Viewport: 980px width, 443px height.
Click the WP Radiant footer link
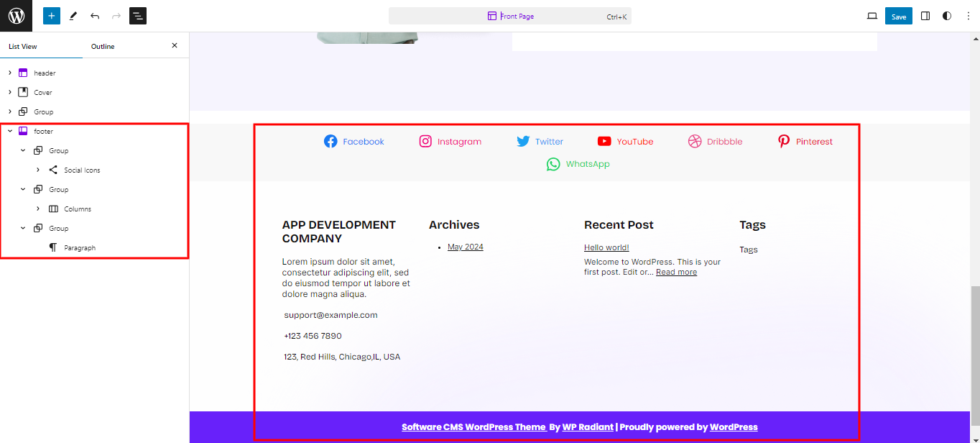click(588, 427)
